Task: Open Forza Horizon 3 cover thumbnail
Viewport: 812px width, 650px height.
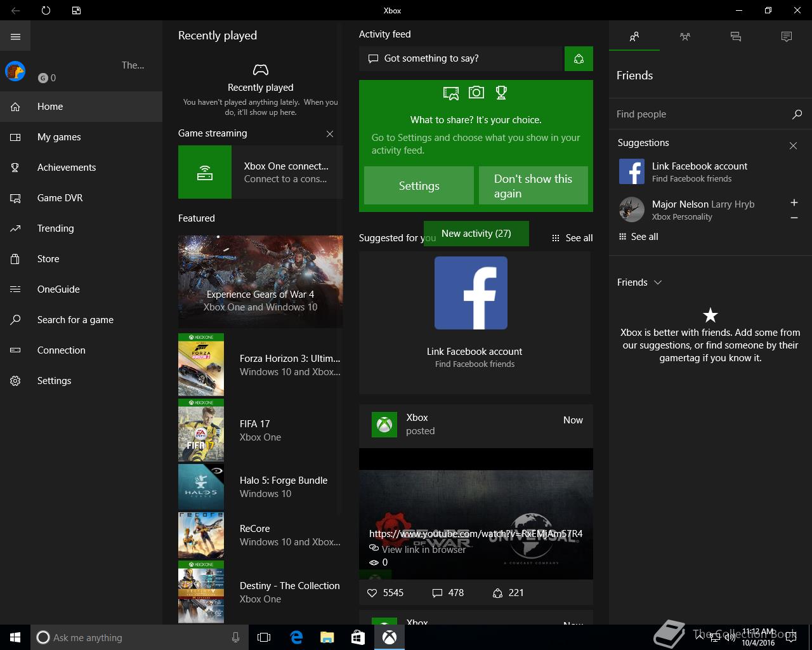Action: 201,365
